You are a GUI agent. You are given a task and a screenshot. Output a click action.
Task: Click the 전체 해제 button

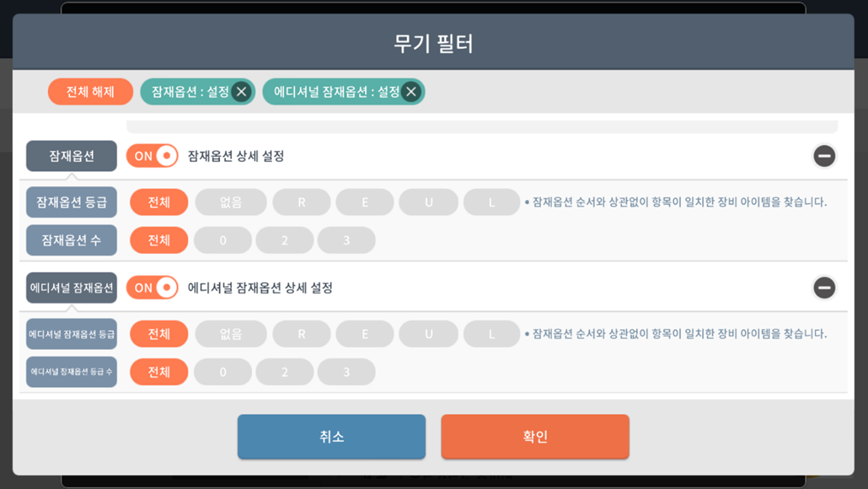tap(90, 91)
